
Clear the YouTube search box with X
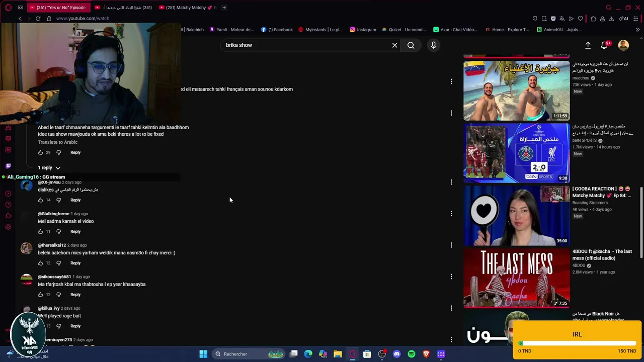[x=394, y=45]
